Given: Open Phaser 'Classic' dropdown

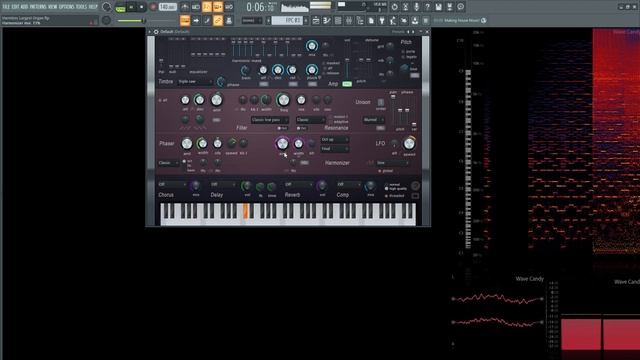Looking at the screenshot, I should coord(168,163).
